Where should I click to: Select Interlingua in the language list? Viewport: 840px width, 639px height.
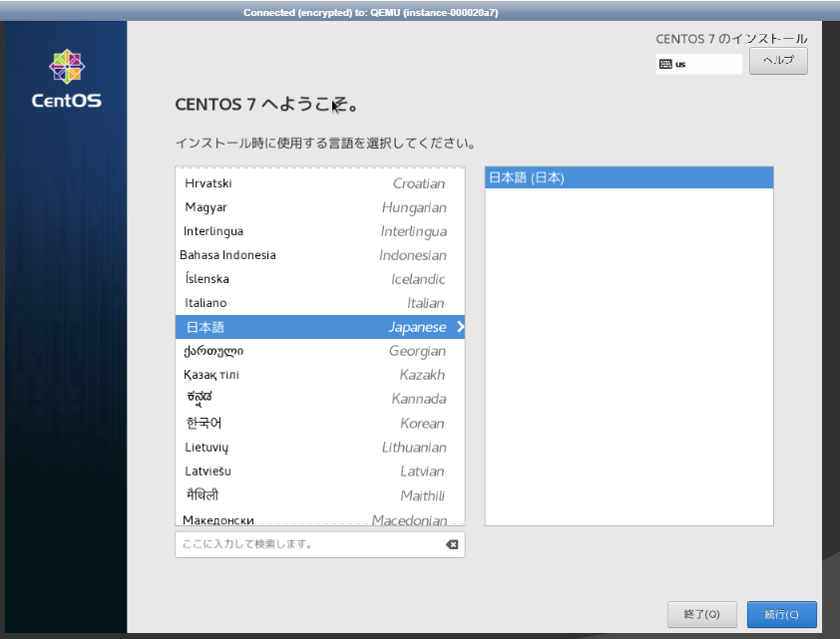coord(320,231)
